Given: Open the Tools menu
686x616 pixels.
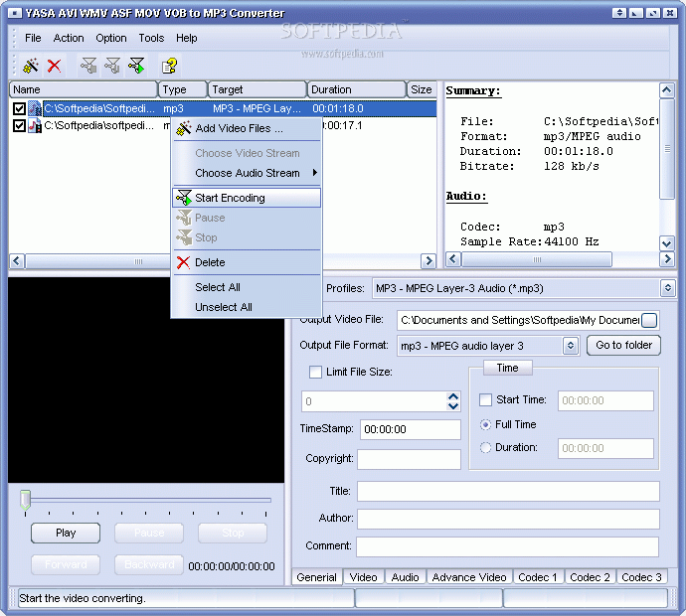Looking at the screenshot, I should [151, 38].
